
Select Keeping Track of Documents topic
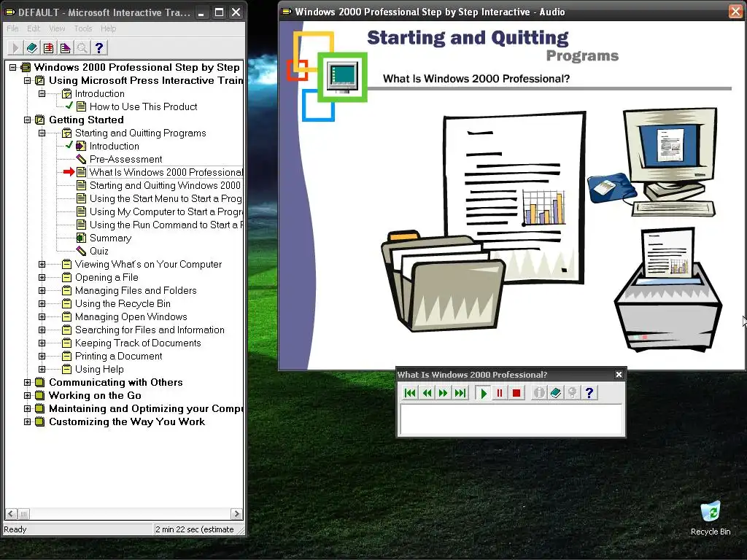pos(138,343)
